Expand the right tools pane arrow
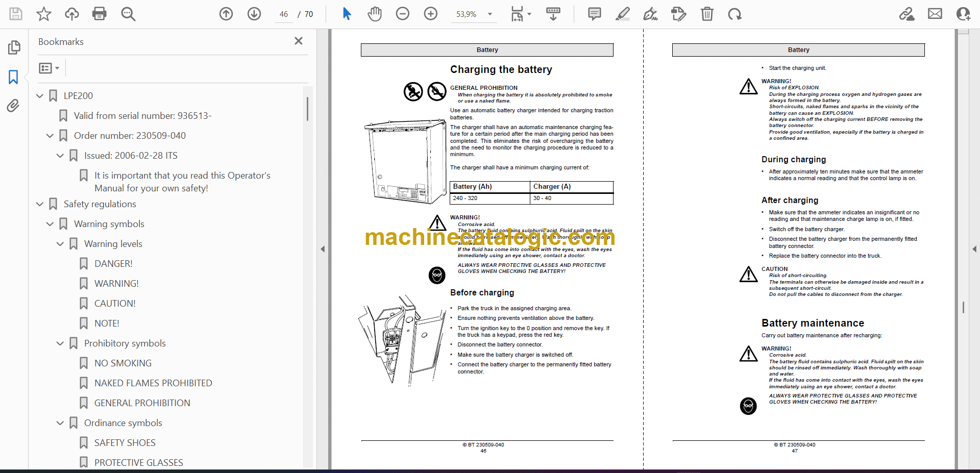This screenshot has width=980, height=473. (x=974, y=249)
